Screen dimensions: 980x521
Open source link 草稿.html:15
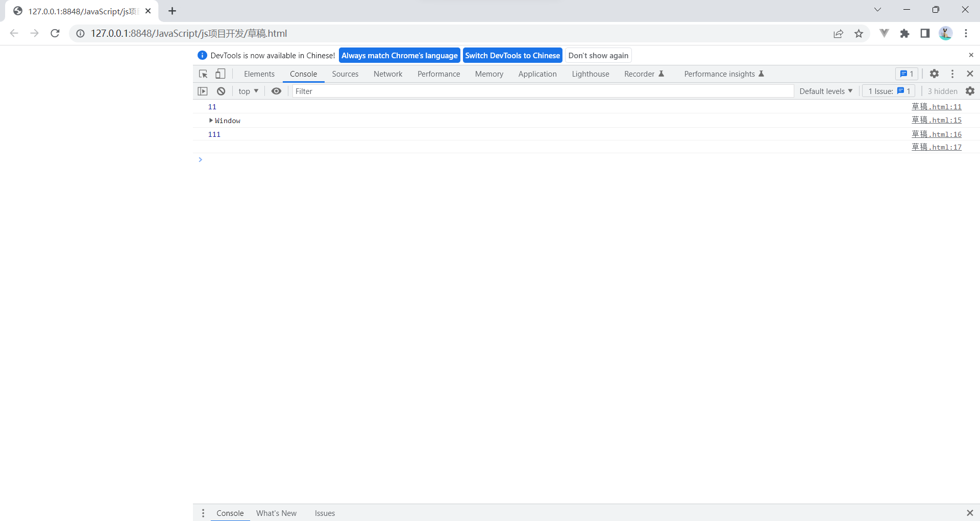tap(937, 120)
